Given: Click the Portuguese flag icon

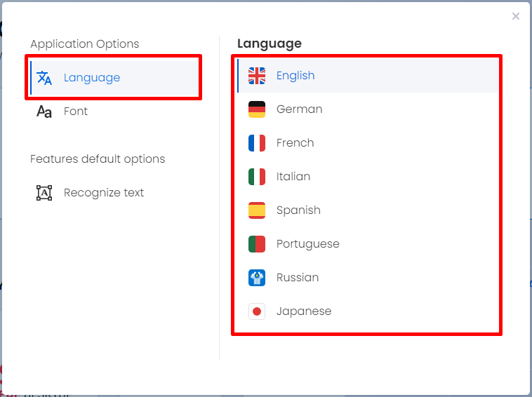Looking at the screenshot, I should tap(257, 244).
